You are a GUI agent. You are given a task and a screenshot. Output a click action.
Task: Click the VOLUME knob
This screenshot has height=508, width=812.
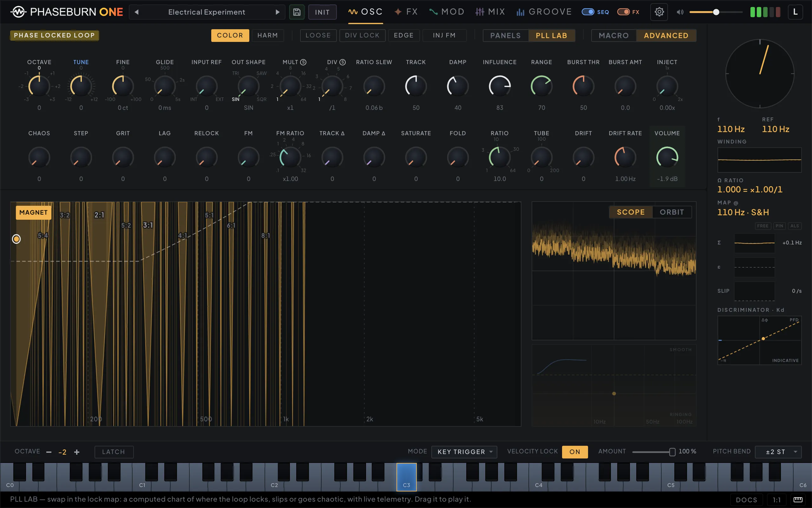tap(667, 157)
